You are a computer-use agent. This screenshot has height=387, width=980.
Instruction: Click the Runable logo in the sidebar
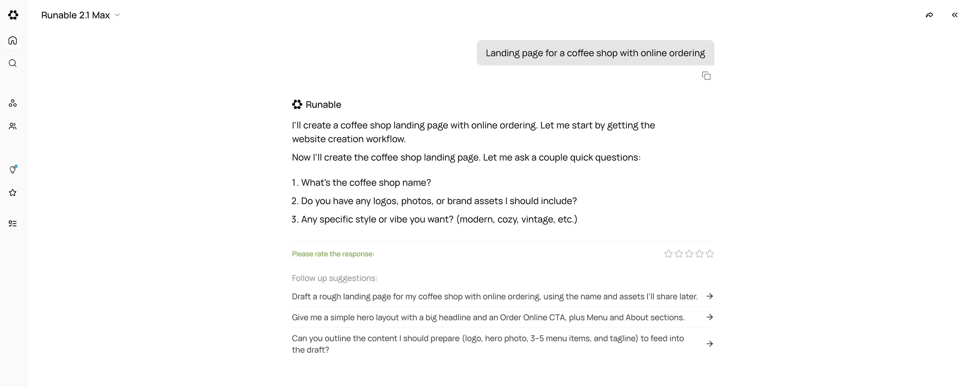(13, 15)
